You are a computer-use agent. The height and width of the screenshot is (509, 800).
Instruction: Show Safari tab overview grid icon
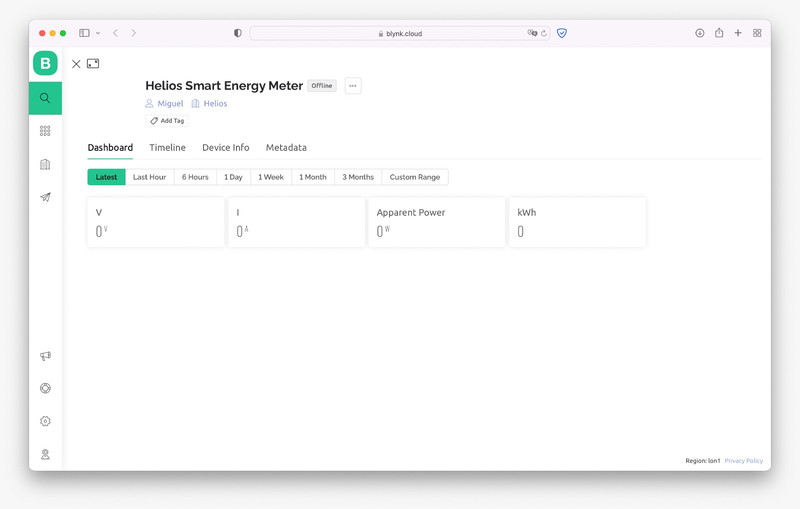click(757, 33)
